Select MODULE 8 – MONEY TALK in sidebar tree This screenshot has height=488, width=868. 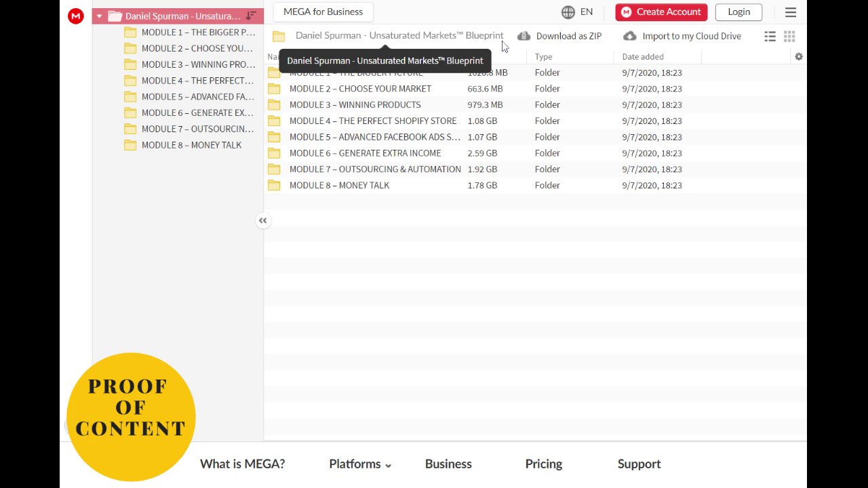[191, 145]
